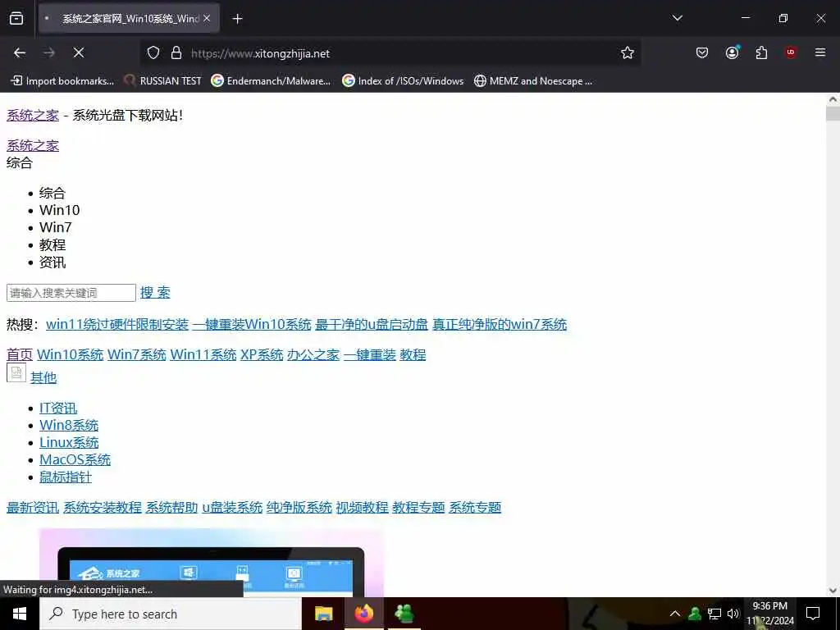Select Win10 in the category list
The image size is (840, 630).
click(59, 210)
